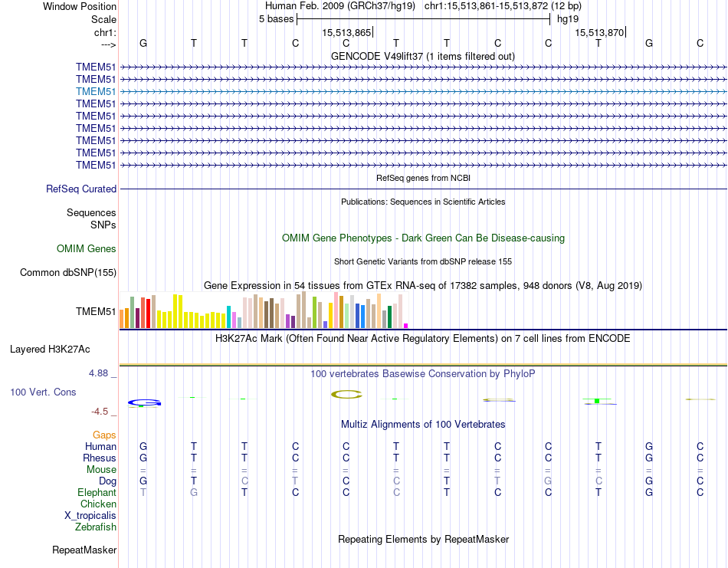Click the chr1:15,513,861-15,513,872 (12 bp) position text
This screenshot has height=568, width=728.
(503, 6)
